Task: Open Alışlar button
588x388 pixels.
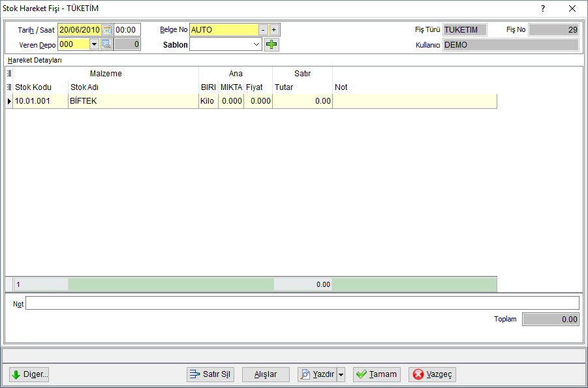Action: [x=266, y=374]
